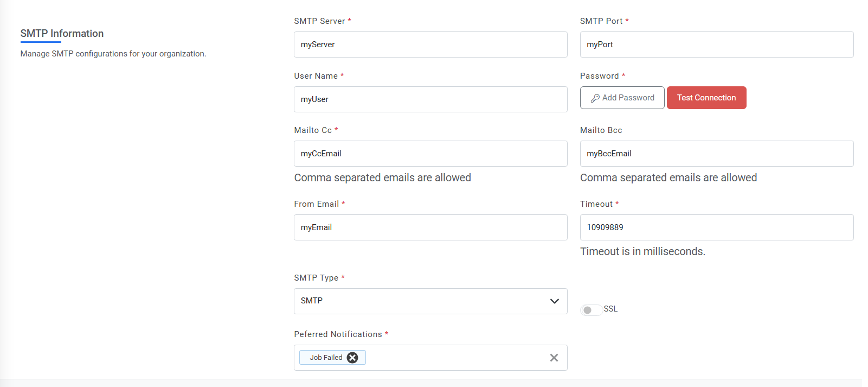Open the SMTP Type dropdown

[430, 301]
